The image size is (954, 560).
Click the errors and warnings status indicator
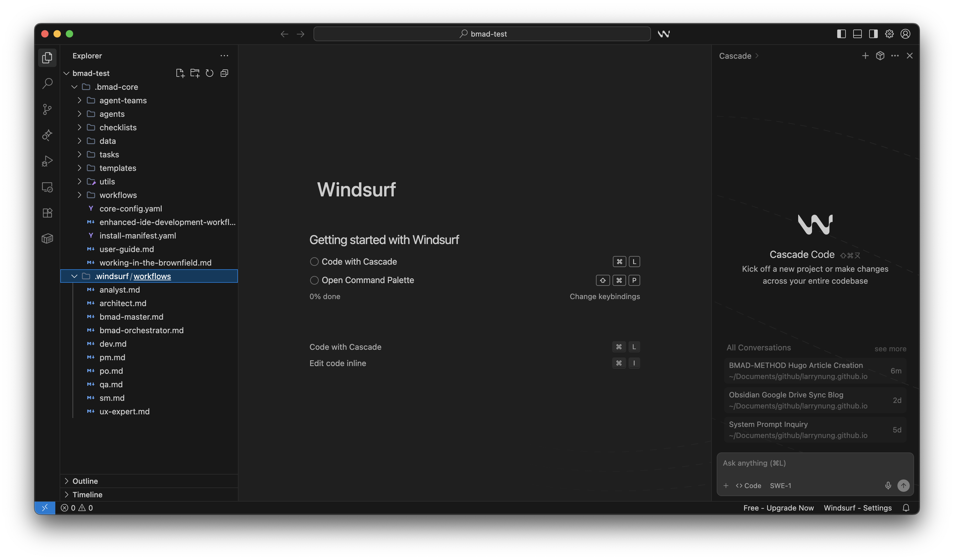(x=77, y=508)
